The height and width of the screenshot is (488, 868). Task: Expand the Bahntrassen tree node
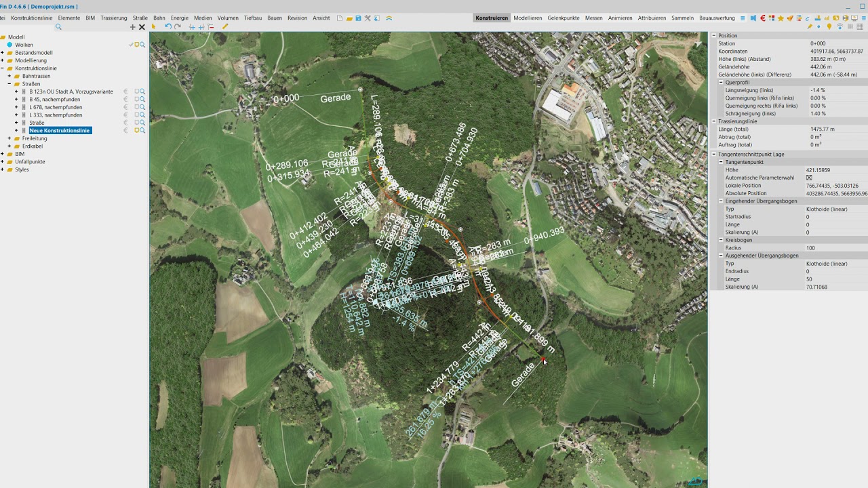(9, 76)
